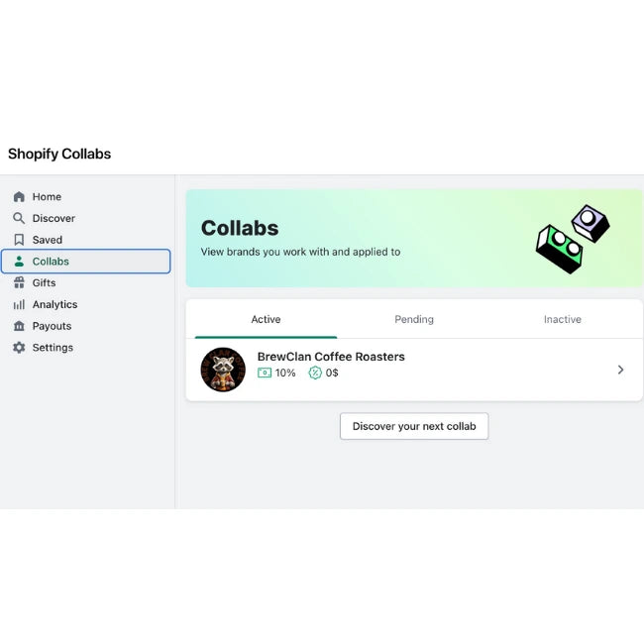644x644 pixels.
Task: Click the Collabs person icon
Action: coord(19,262)
